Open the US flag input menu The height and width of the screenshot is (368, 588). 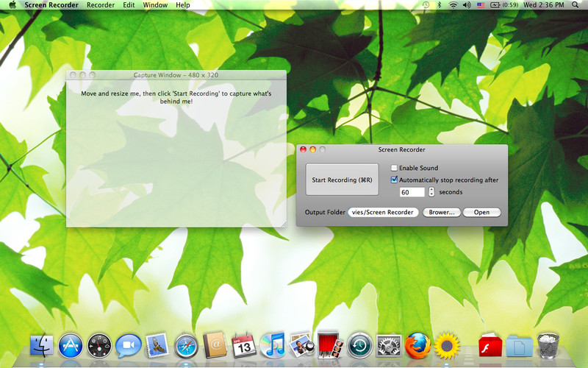click(x=481, y=5)
